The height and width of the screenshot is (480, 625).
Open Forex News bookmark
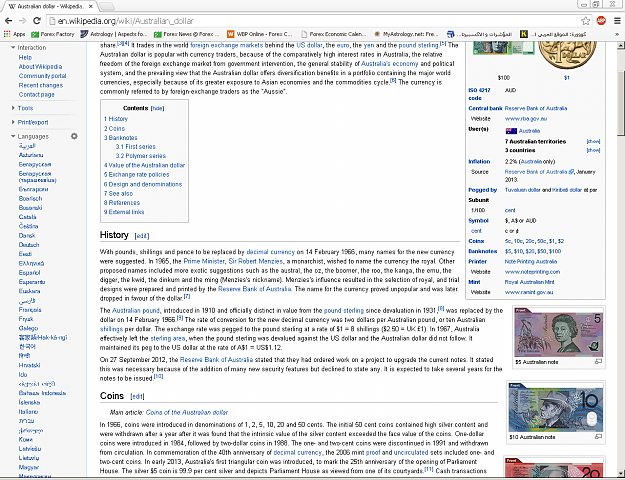pos(187,34)
